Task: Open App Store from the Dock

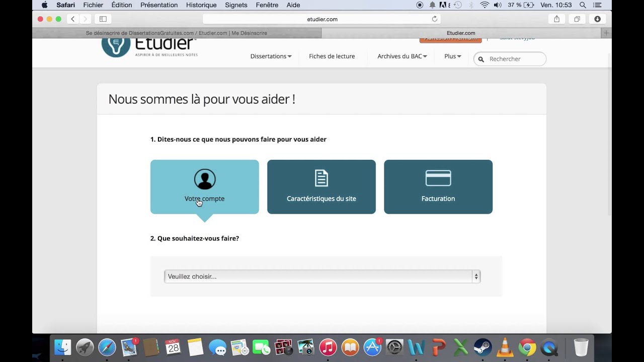Action: [x=372, y=347]
